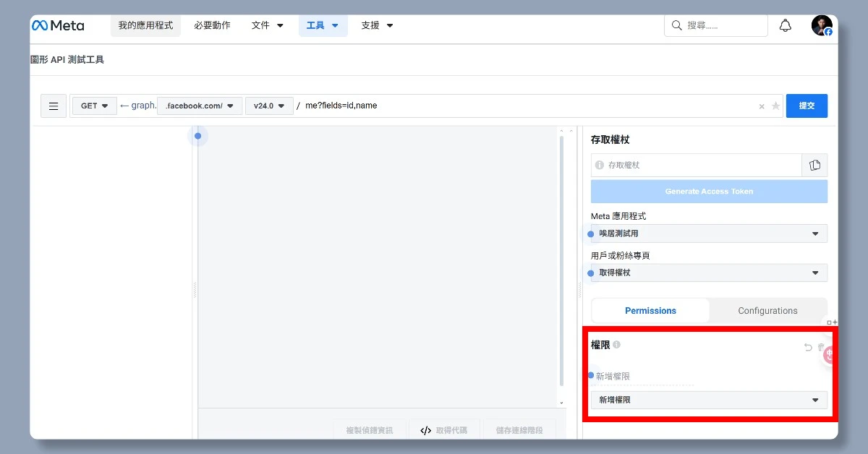
Task: Open the 新增權限 dropdown
Action: 709,400
